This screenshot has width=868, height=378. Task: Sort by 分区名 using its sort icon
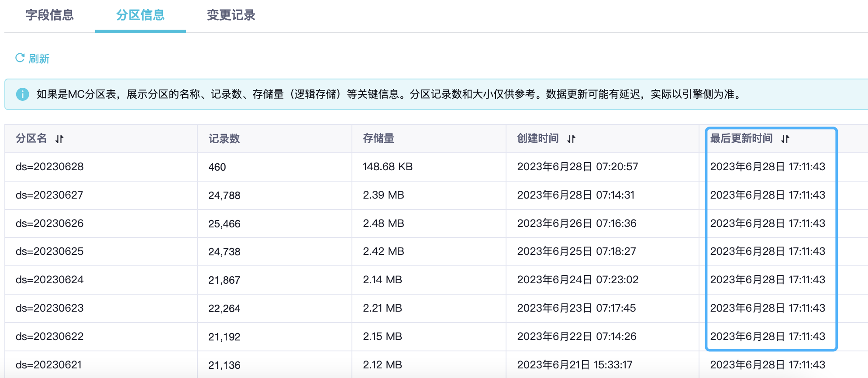[x=59, y=139]
